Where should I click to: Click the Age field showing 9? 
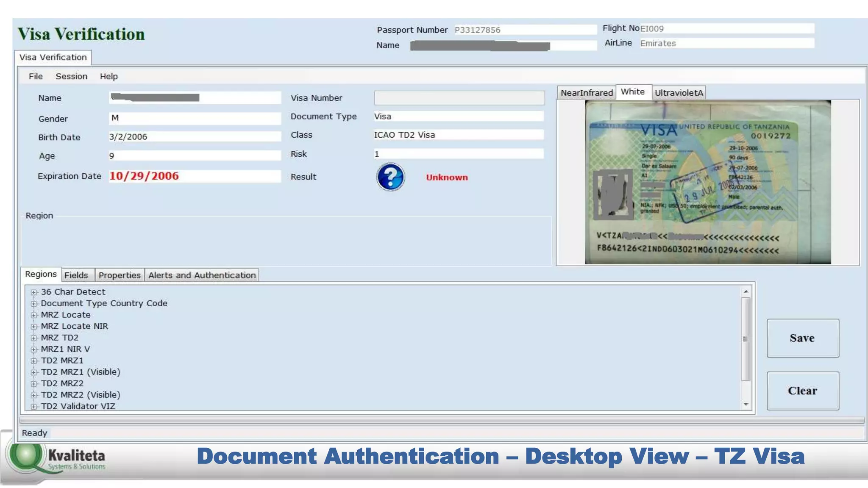click(195, 155)
